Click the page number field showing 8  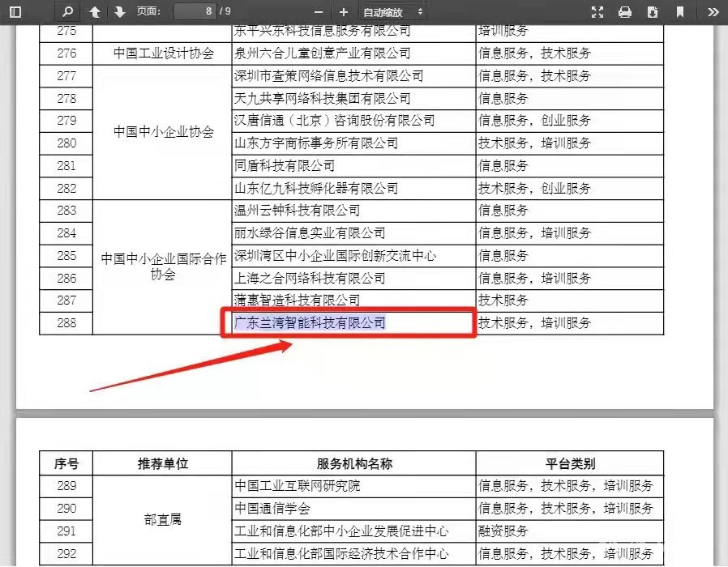coord(195,11)
